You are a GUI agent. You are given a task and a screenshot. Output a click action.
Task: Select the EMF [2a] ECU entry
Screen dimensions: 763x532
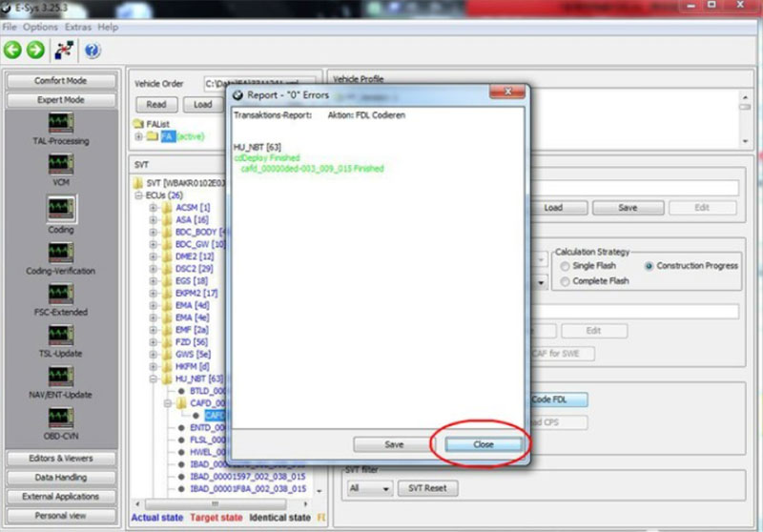[x=192, y=330]
